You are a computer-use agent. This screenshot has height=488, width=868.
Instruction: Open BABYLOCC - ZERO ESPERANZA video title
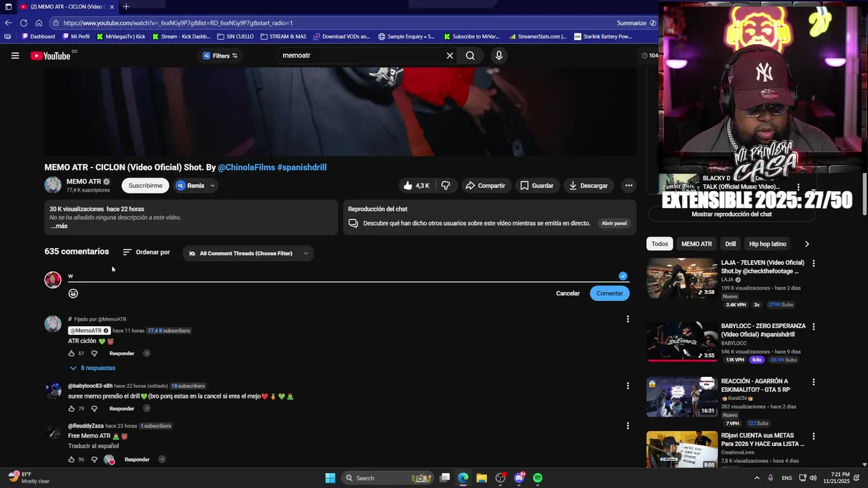coord(763,330)
